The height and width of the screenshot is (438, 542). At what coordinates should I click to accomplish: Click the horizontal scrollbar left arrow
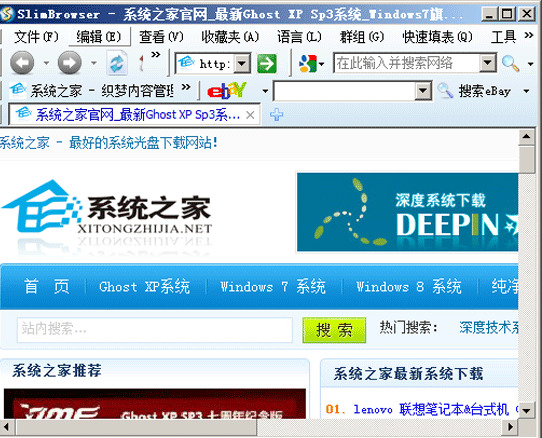[x=7, y=427]
